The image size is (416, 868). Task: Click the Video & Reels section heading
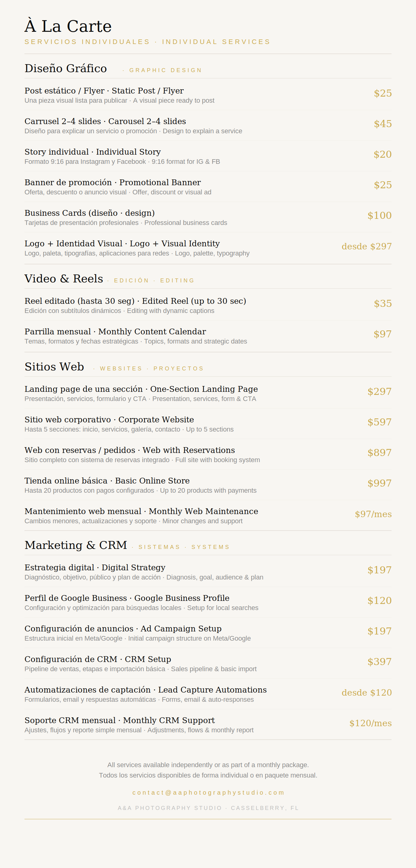64,278
